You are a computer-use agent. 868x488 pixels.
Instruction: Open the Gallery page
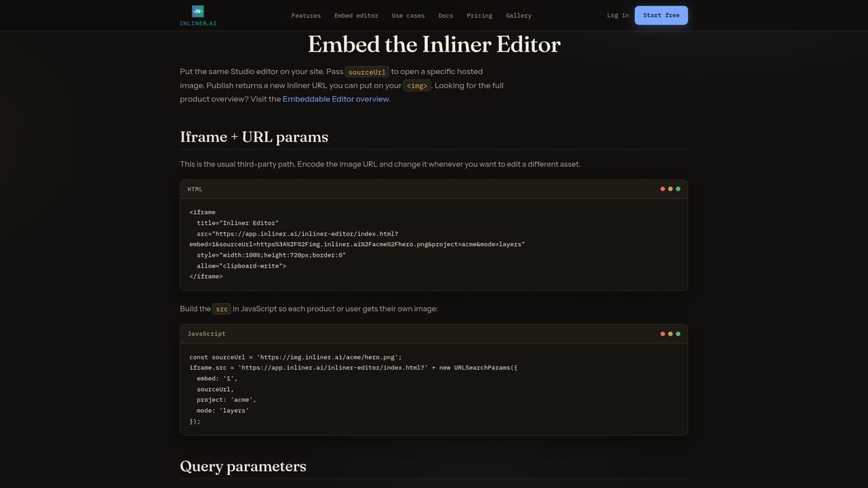click(x=519, y=16)
